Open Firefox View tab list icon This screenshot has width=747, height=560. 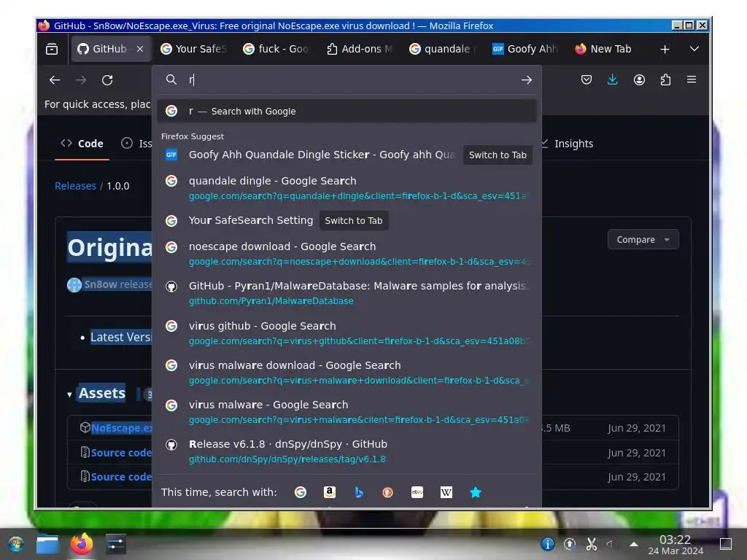(x=52, y=49)
